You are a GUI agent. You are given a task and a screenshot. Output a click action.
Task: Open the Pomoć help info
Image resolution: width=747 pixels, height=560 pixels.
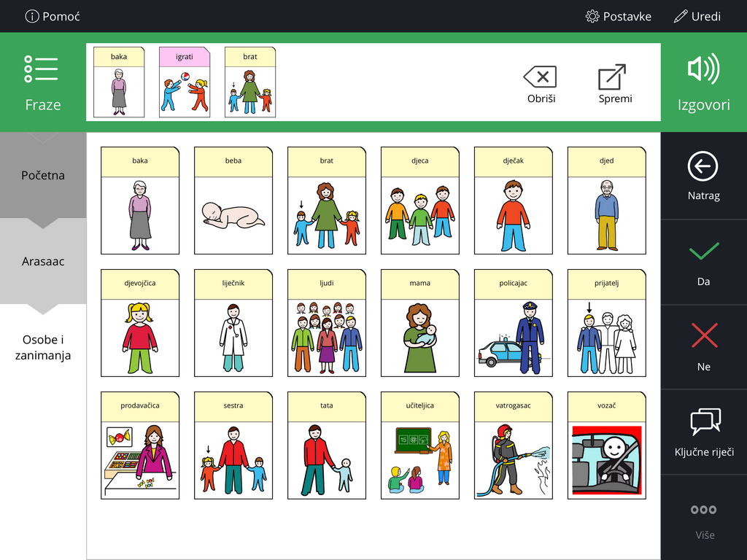[x=53, y=16]
